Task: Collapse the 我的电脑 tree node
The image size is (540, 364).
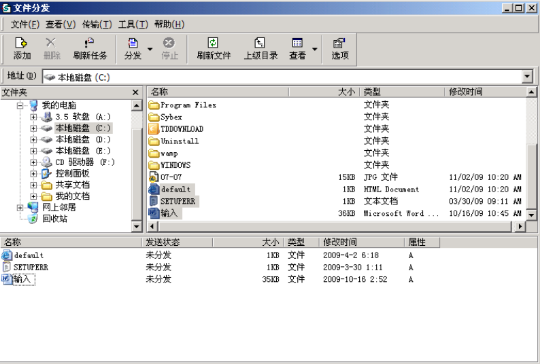Action: click(20, 105)
